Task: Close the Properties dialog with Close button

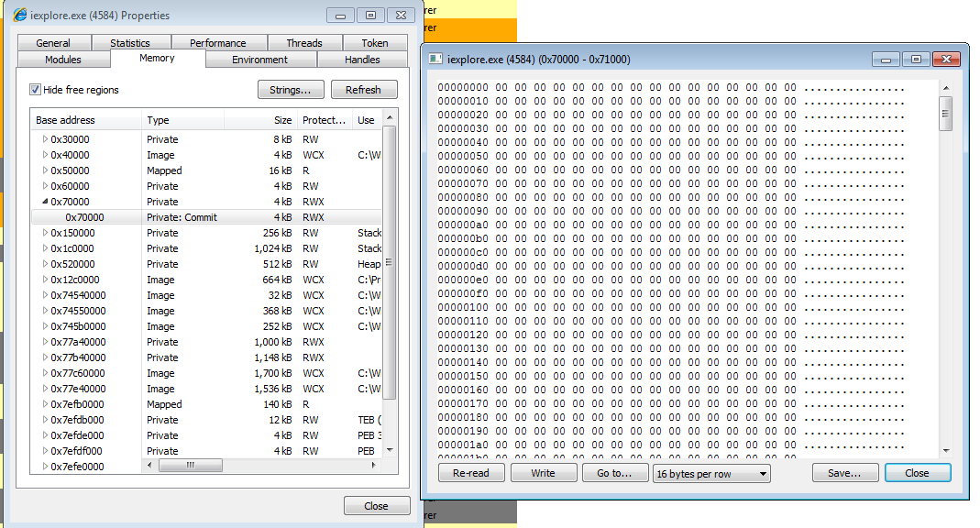Action: pos(376,505)
